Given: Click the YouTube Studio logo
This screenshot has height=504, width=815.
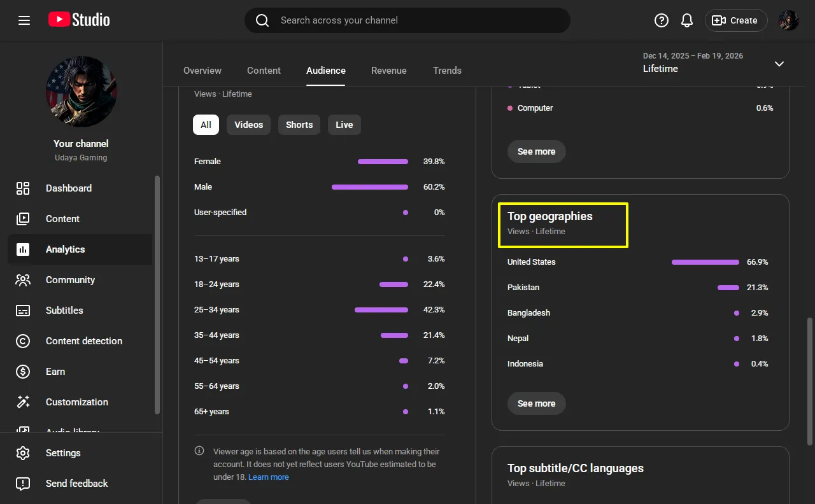Looking at the screenshot, I should click(x=79, y=20).
